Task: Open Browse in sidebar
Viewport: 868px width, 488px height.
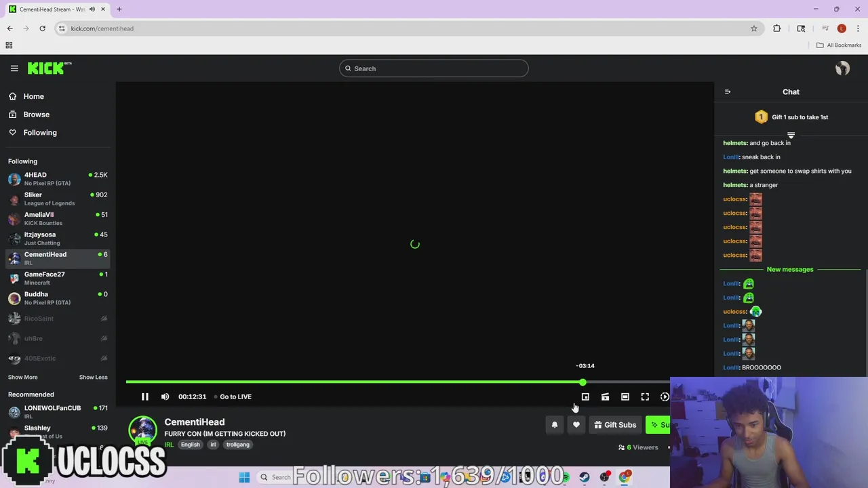Action: (58, 115)
